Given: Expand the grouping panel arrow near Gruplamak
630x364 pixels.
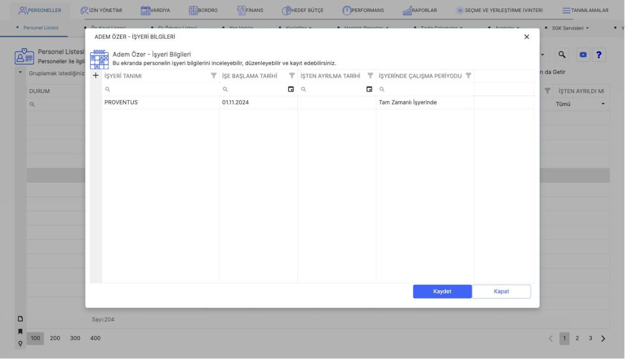Looking at the screenshot, I should tap(20, 73).
